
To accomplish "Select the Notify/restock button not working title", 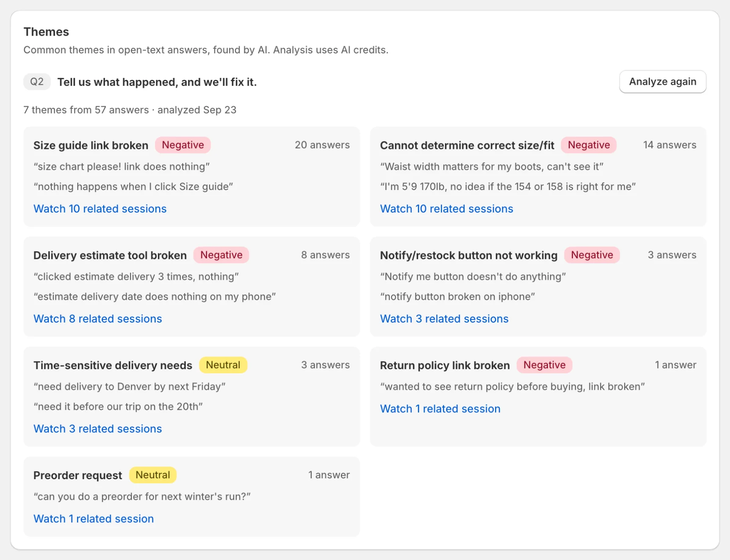I will [x=469, y=255].
